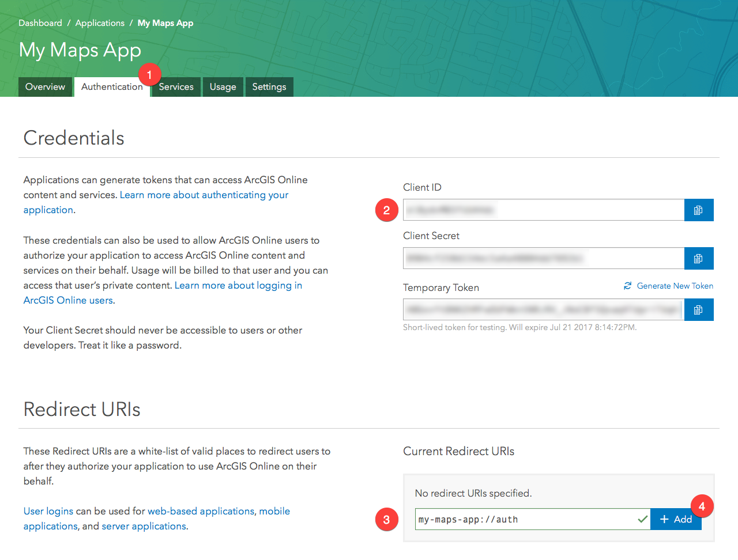Viewport: 738px width, 560px height.
Task: Open the Overview tab
Action: tap(45, 87)
